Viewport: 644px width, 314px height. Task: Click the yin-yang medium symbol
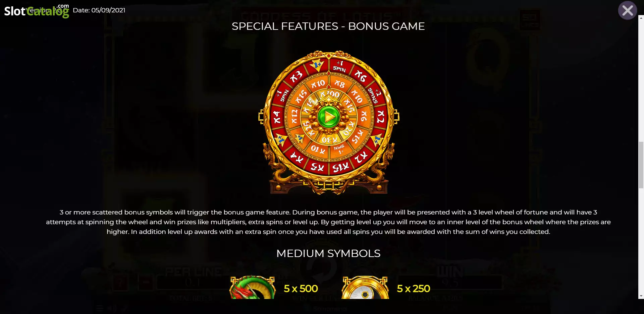(365, 288)
